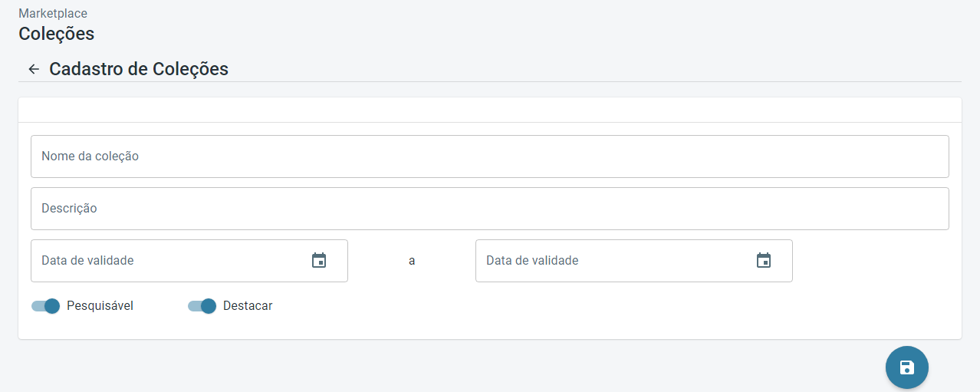This screenshot has width=980, height=392.
Task: Click the "a" separator between date fields
Action: [412, 261]
